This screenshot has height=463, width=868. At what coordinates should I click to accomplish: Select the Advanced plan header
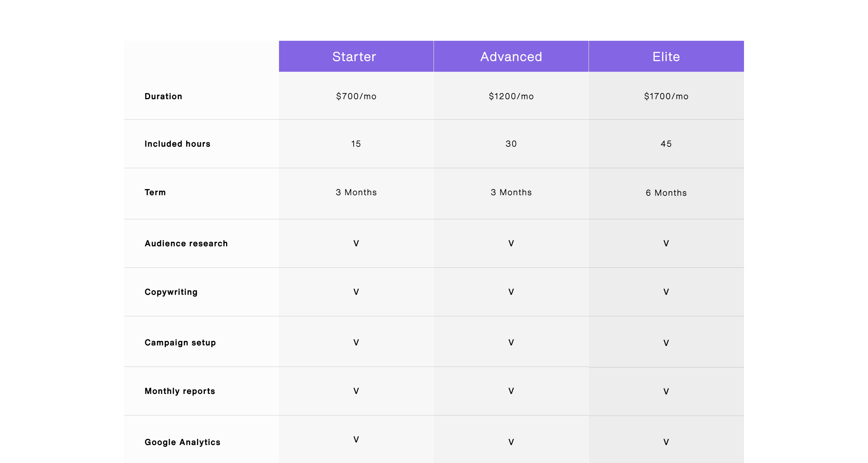coord(511,57)
